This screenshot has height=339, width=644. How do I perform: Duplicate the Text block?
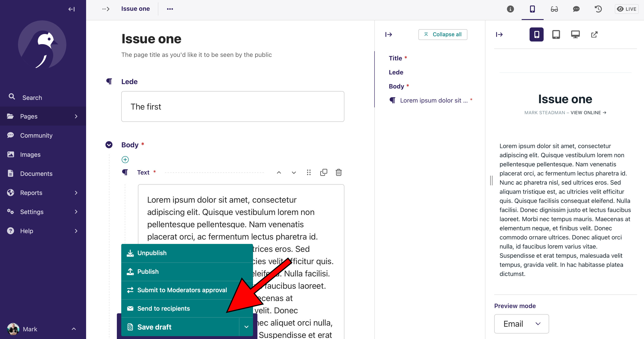324,172
